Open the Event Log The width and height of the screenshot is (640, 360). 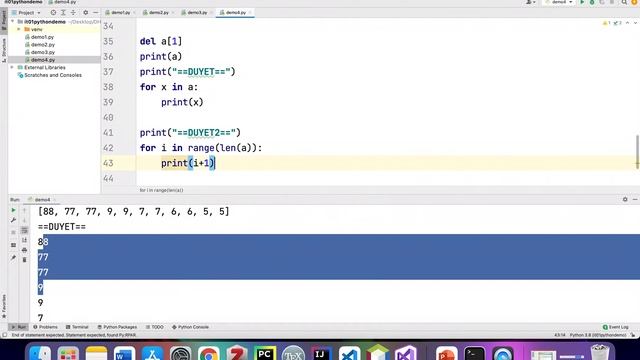coord(616,327)
